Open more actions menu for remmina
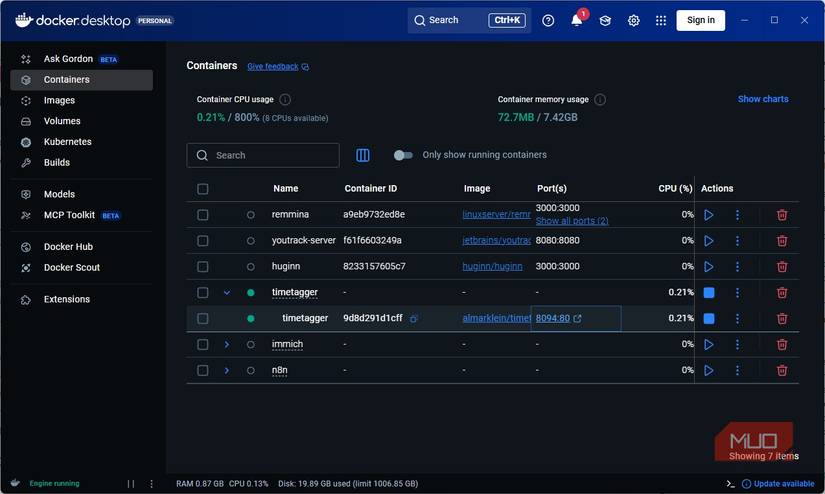This screenshot has width=825, height=494. click(x=737, y=215)
